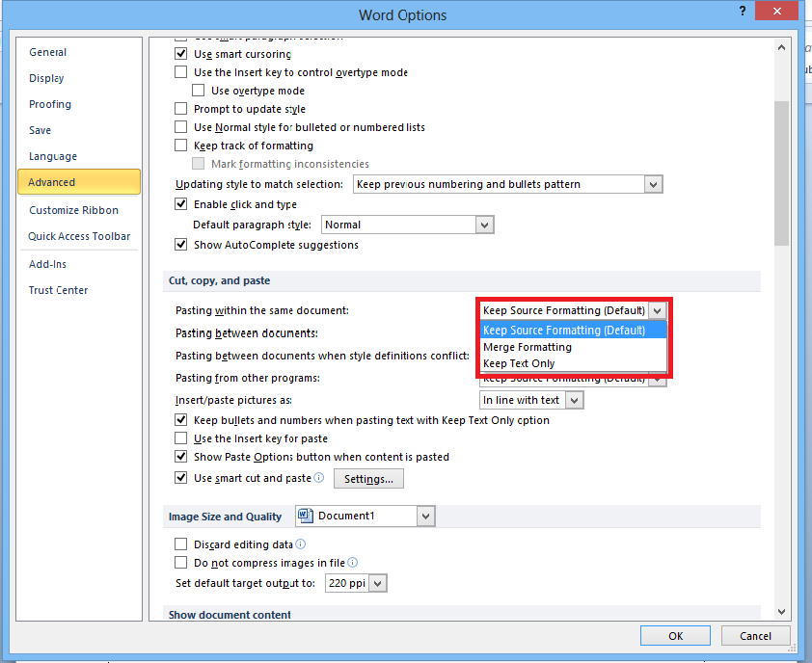
Task: Click the info icon next to Do not compress images
Action: tap(352, 562)
